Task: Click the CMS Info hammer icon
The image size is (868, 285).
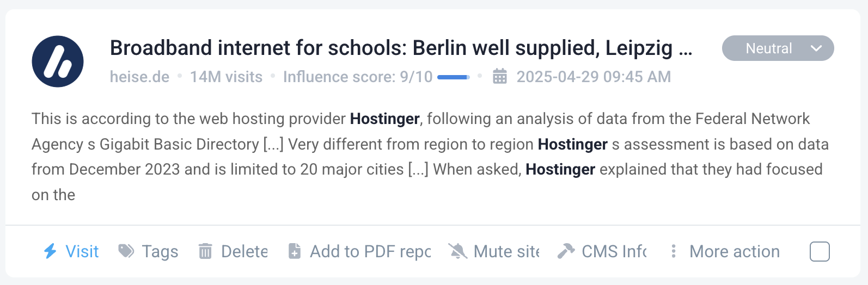Action: [566, 251]
